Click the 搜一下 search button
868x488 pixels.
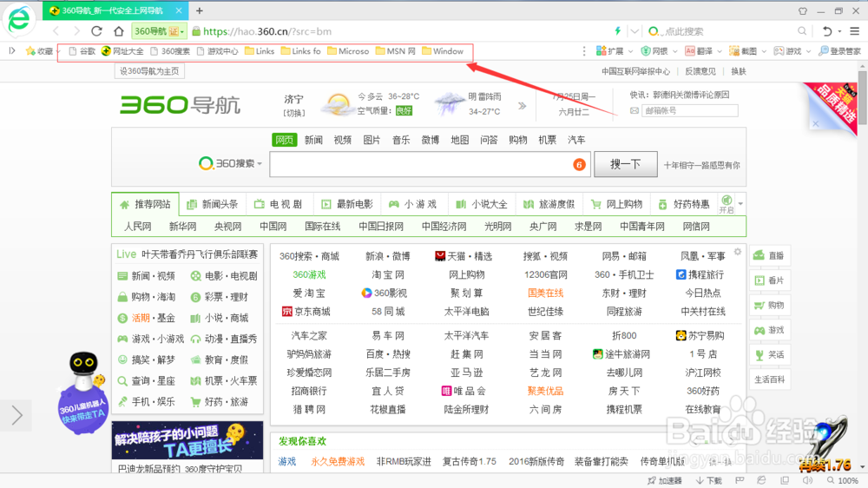[626, 164]
